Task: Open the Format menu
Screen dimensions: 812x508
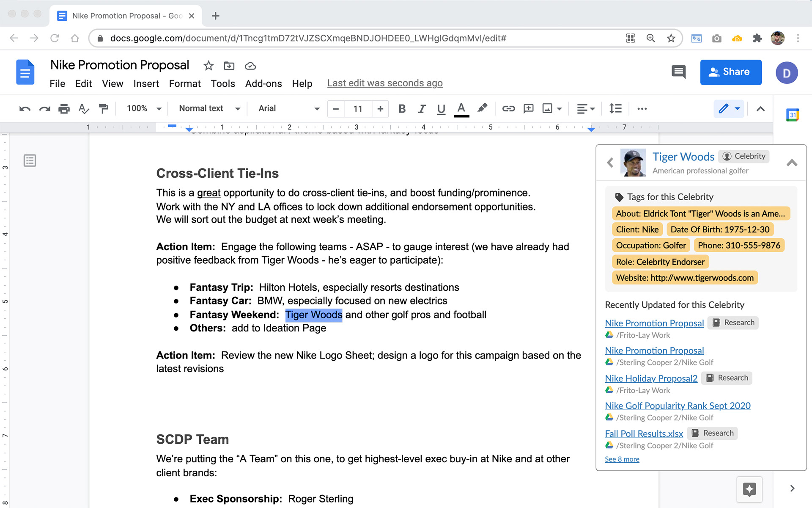Action: coord(185,83)
